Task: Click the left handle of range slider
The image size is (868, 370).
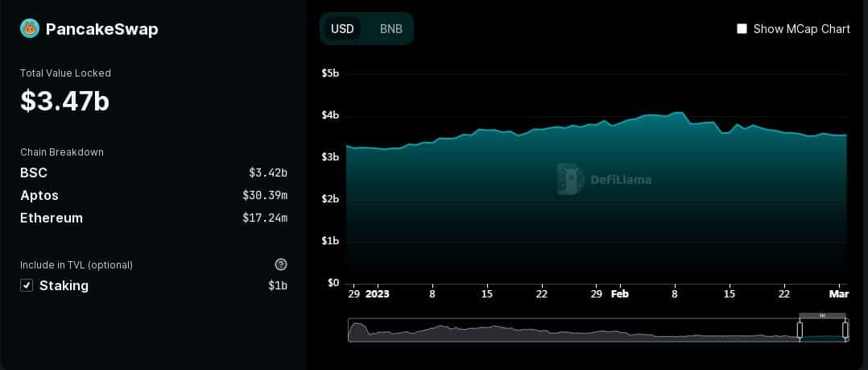Action: pyautogui.click(x=800, y=330)
